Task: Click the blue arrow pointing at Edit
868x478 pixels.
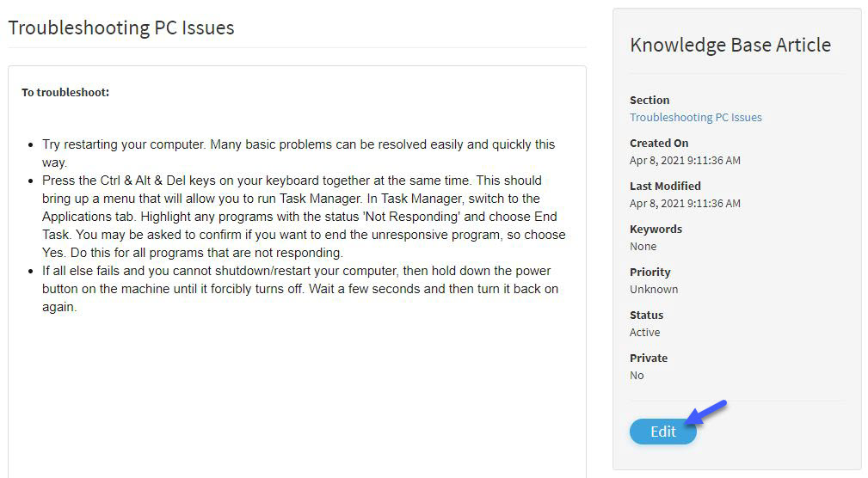Action: [x=706, y=412]
